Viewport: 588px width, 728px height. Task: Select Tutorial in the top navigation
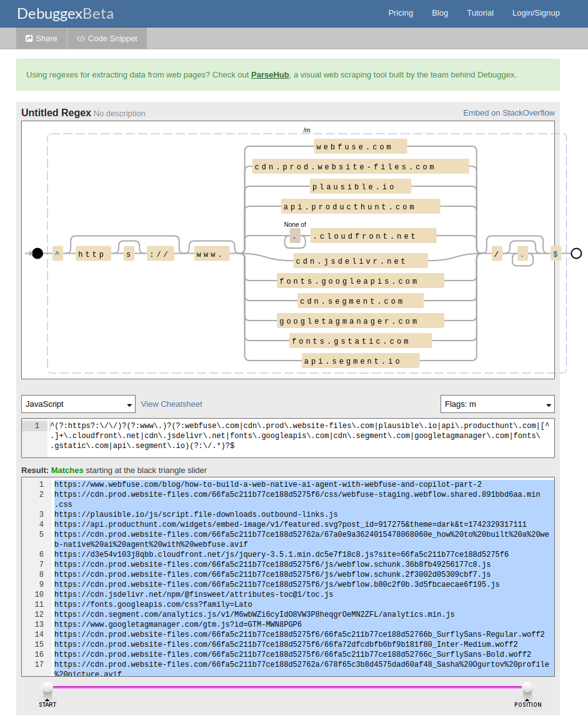tap(480, 13)
